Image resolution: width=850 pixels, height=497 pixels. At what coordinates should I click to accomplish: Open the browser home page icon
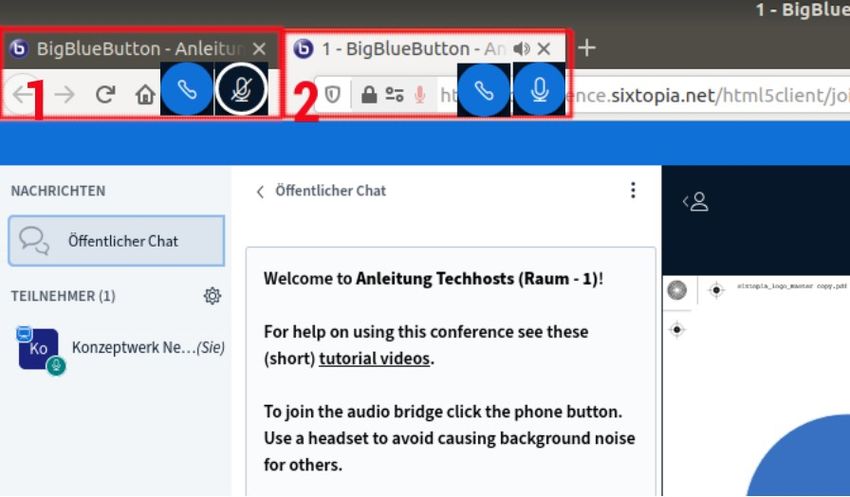145,95
